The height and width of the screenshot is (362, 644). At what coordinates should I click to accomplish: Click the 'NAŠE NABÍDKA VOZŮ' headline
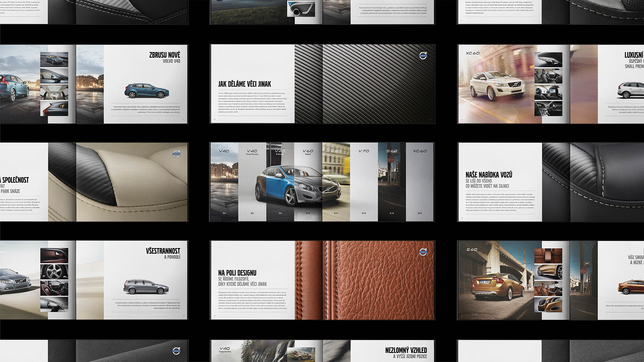pos(489,175)
